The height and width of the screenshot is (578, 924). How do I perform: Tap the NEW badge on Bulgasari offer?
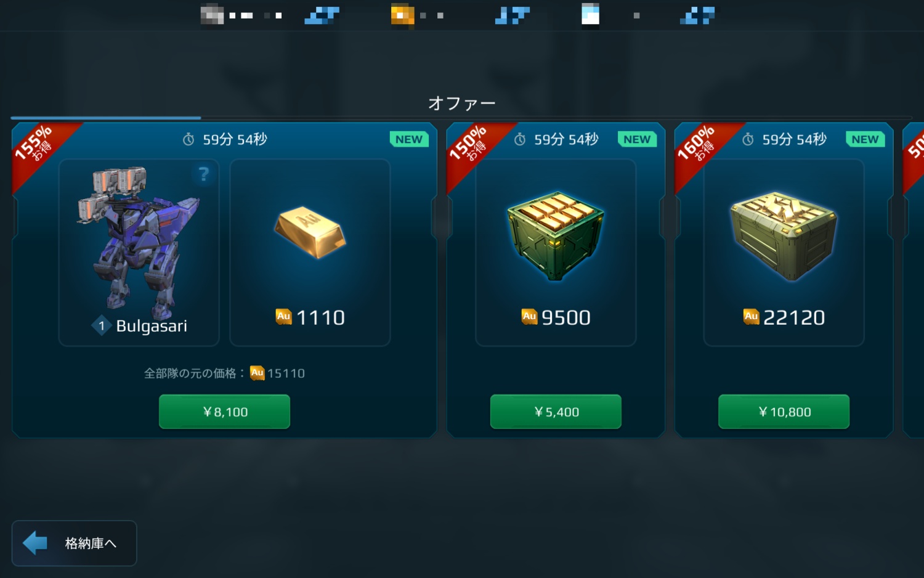coord(409,139)
